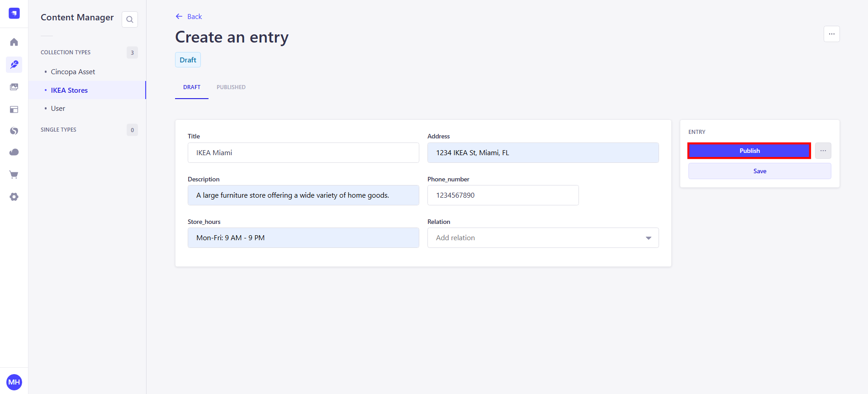Open the Settings gear icon
Image resolution: width=868 pixels, height=394 pixels.
click(14, 197)
